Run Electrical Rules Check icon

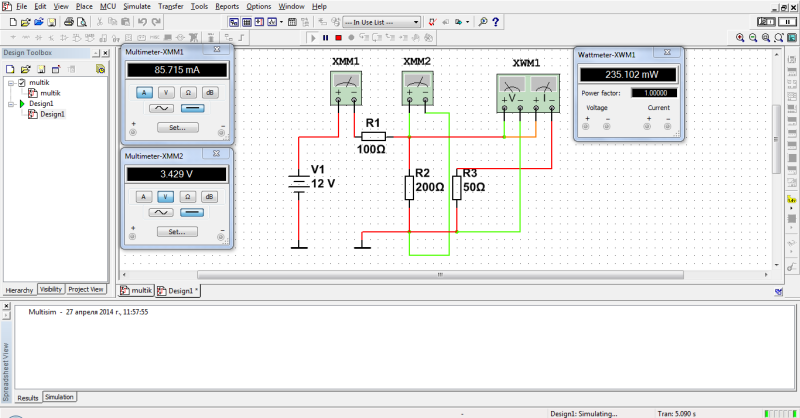click(x=433, y=22)
